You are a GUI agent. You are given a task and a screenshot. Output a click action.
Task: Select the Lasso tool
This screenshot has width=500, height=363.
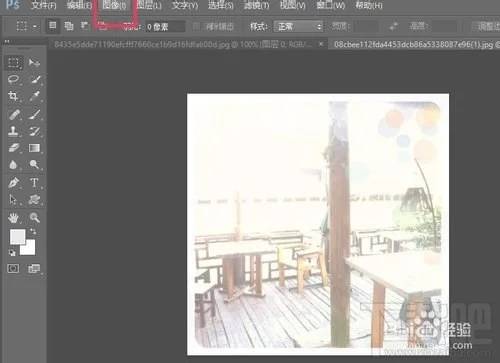pyautogui.click(x=13, y=79)
